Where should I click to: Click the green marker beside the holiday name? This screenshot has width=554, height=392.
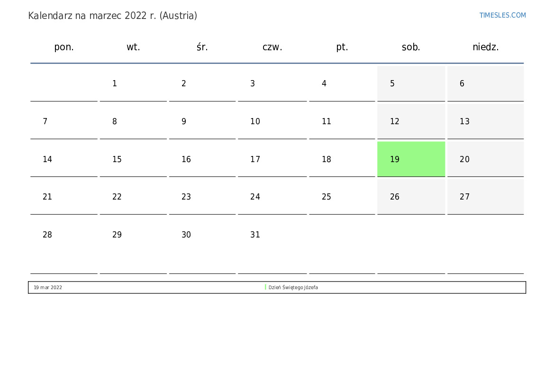[x=265, y=287]
